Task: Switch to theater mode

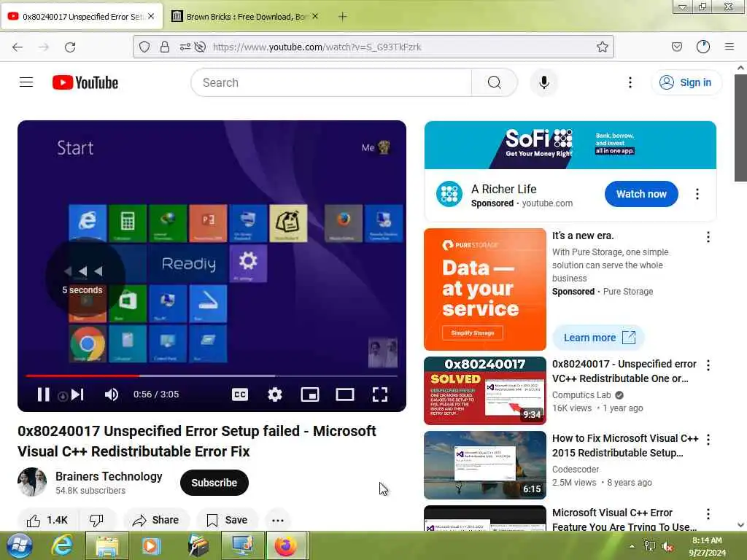Action: [x=345, y=394]
